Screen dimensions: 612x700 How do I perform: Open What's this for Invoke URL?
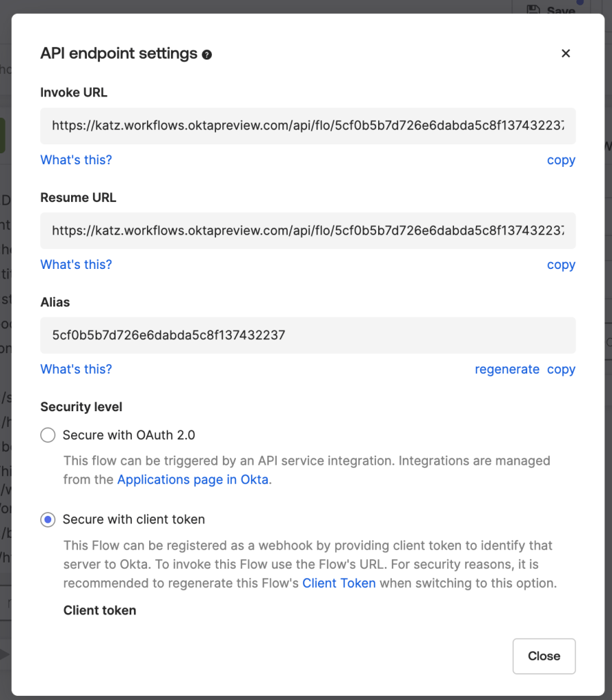(x=76, y=159)
